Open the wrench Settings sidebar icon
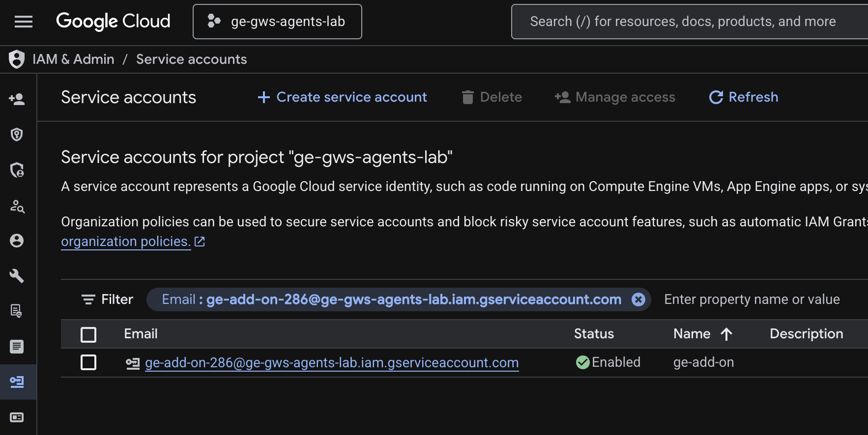The image size is (868, 435). point(17,276)
